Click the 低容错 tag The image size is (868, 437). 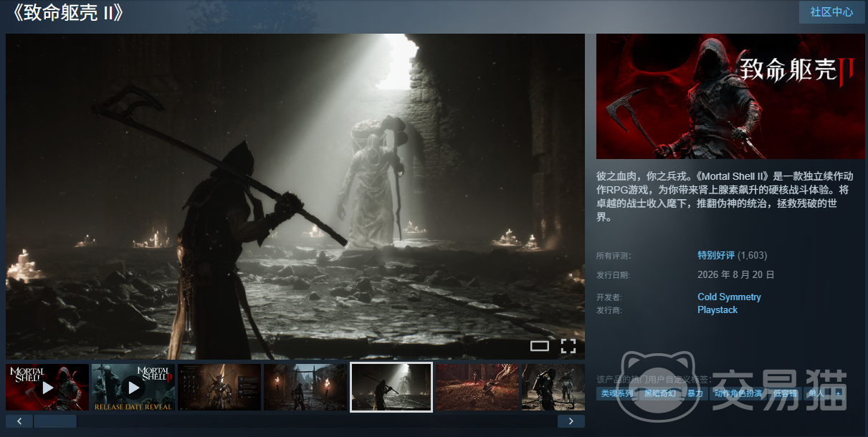[x=785, y=394]
